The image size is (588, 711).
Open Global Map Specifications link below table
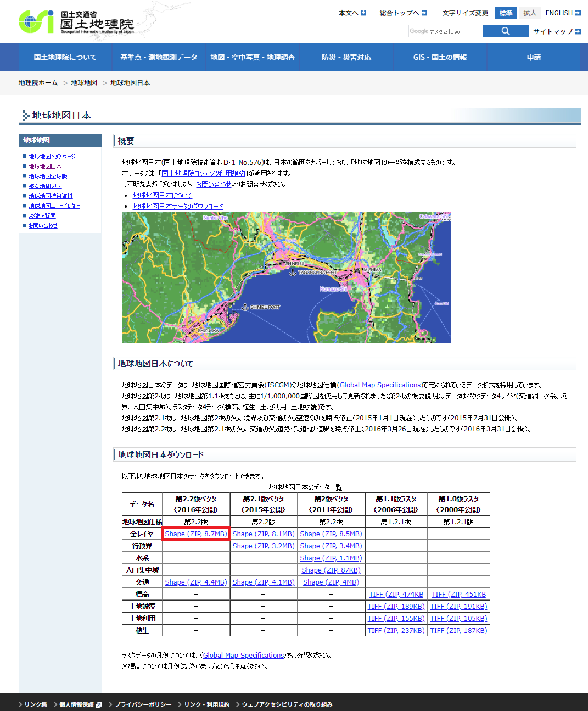243,656
